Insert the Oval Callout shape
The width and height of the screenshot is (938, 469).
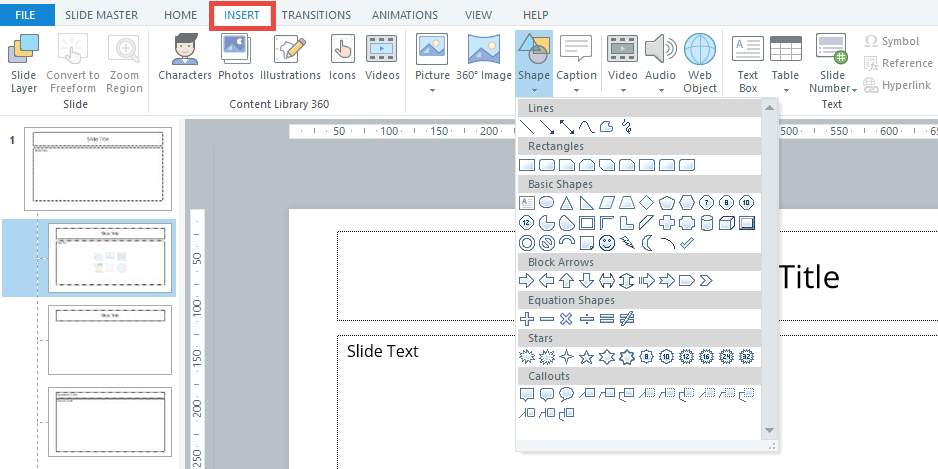[567, 394]
